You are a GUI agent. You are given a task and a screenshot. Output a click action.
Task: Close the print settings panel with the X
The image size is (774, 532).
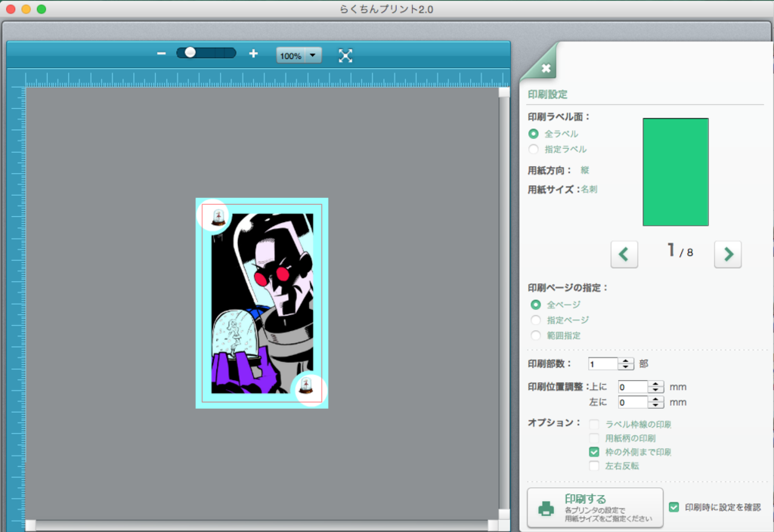coord(546,69)
